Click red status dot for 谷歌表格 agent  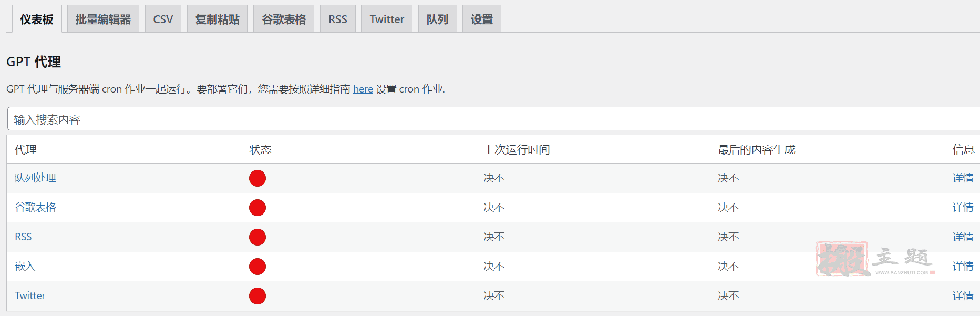(x=257, y=208)
